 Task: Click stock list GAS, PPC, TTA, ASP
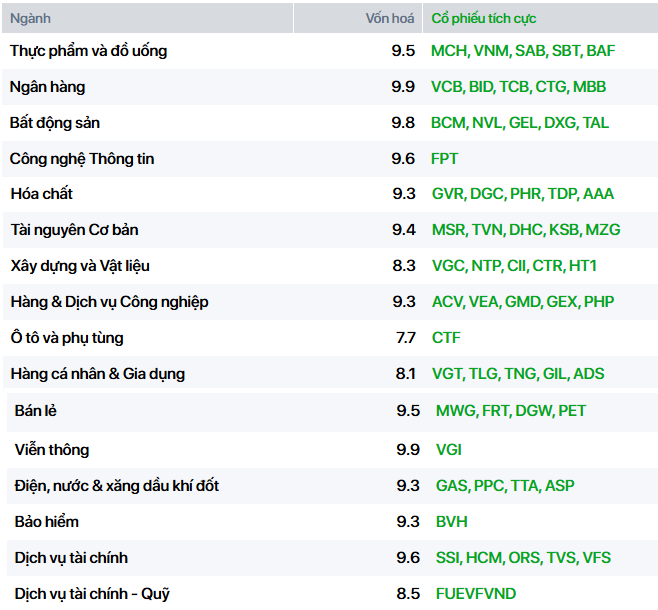[x=505, y=486]
